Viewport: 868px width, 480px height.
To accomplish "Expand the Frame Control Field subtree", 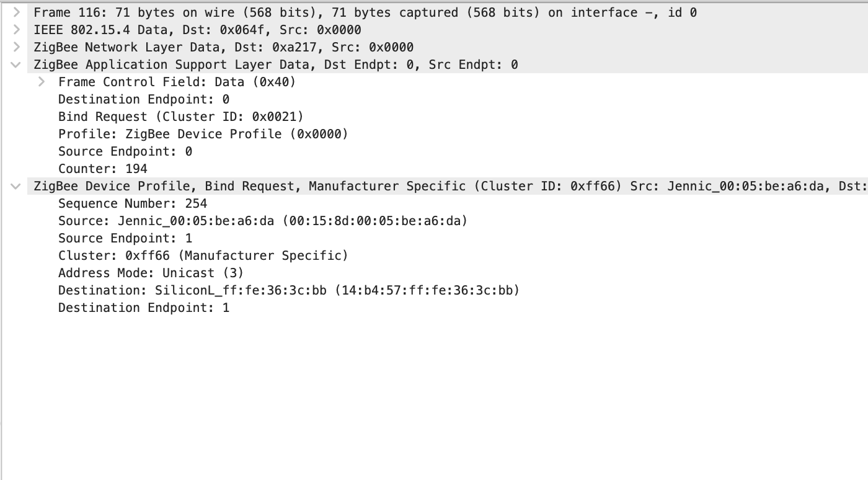I will coord(41,82).
